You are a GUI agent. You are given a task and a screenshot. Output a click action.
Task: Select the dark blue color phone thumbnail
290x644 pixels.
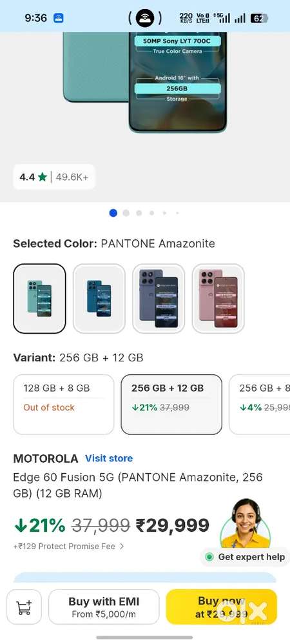(159, 299)
